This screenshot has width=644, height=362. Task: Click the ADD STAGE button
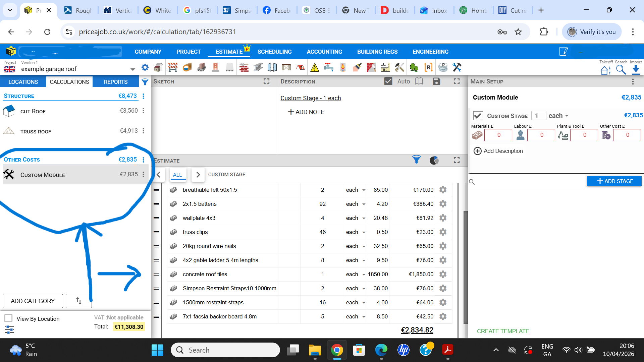click(x=614, y=181)
